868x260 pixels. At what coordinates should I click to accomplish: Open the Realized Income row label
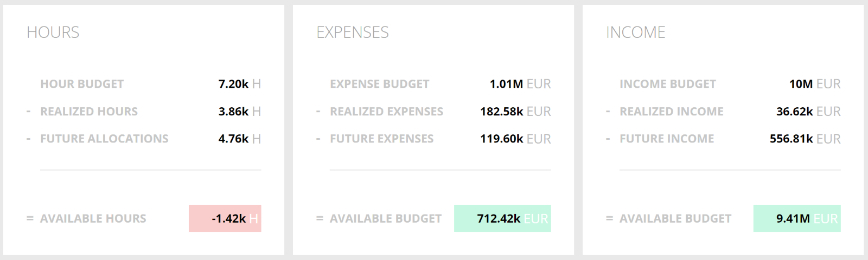point(672,112)
